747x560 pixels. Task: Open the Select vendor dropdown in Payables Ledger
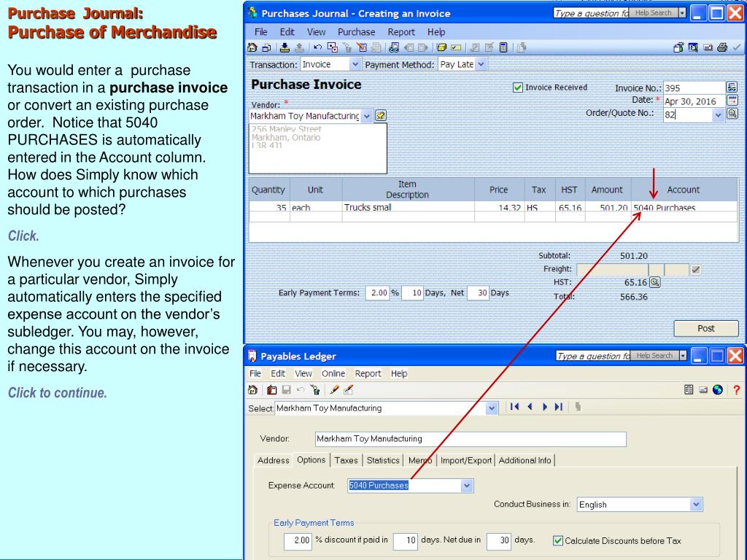(492, 408)
